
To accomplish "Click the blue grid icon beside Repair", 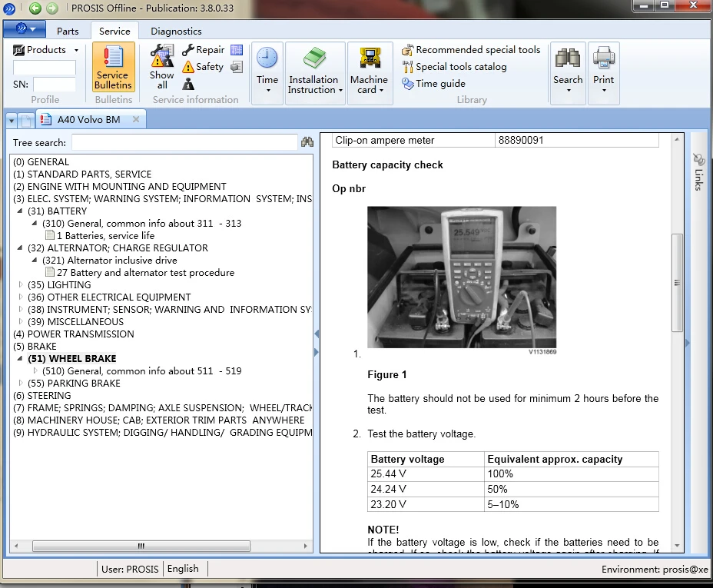I will pos(237,50).
